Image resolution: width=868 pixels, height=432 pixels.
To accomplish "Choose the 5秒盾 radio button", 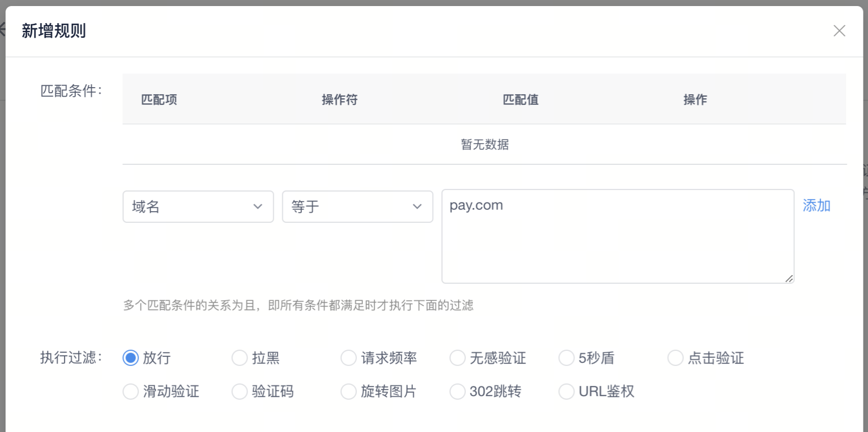I will coord(567,358).
